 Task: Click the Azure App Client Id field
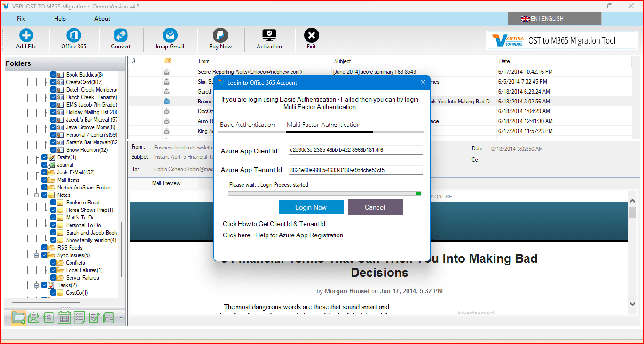pos(355,150)
